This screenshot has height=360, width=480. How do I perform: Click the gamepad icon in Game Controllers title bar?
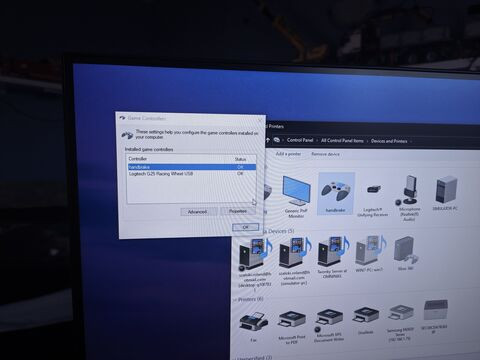[122, 118]
